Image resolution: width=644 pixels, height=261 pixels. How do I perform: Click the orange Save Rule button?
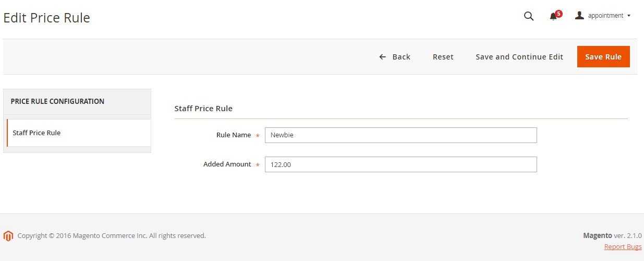603,57
